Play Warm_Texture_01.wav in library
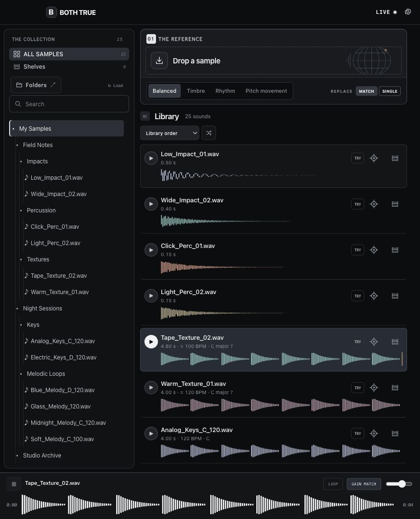Screen dimensions: 420x519 pos(151,388)
